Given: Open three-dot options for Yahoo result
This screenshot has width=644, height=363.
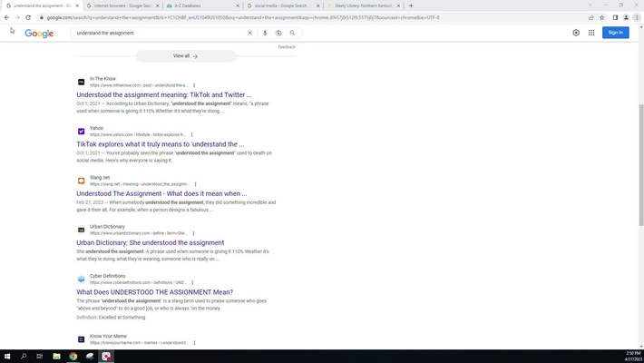Looking at the screenshot, I should point(192,134).
